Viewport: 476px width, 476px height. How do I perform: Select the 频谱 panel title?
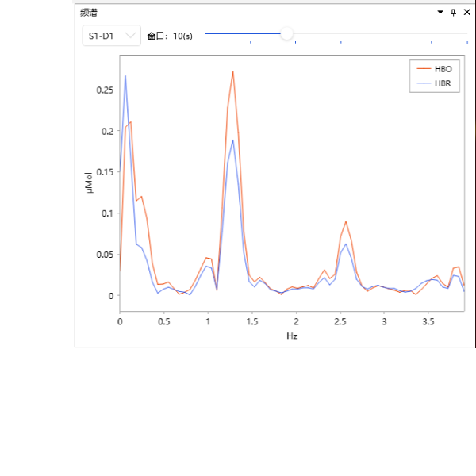(89, 13)
